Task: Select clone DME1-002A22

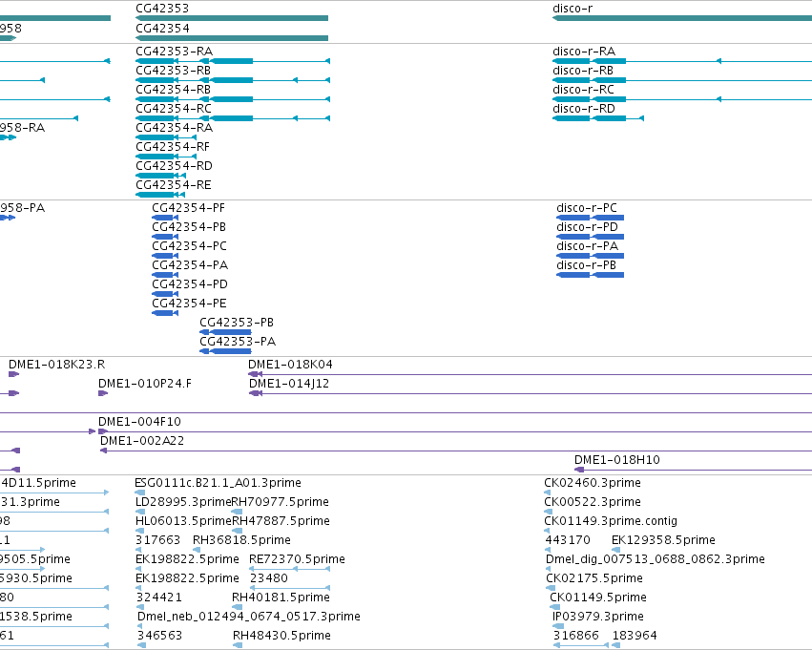Action: 142,441
